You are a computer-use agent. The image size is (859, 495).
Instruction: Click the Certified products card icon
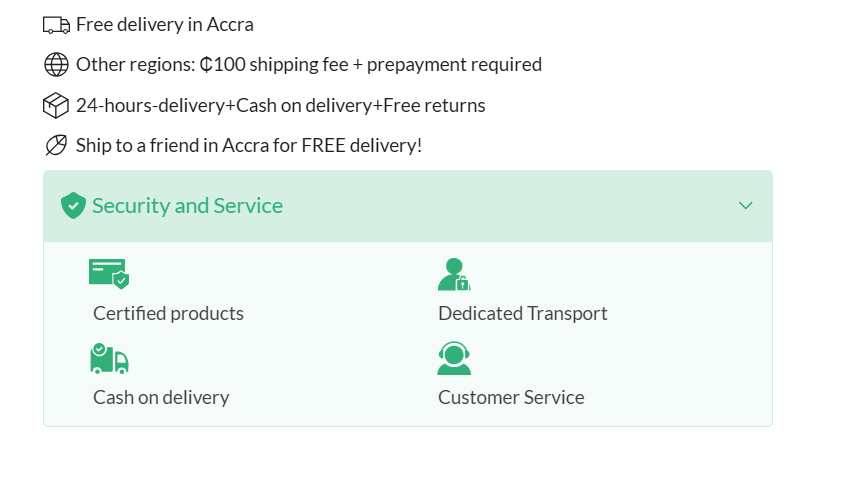(109, 274)
